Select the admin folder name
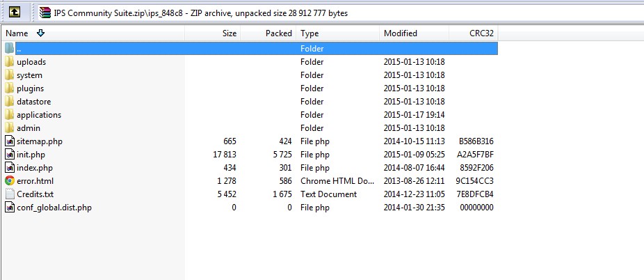This screenshot has width=644, height=280. (x=29, y=128)
